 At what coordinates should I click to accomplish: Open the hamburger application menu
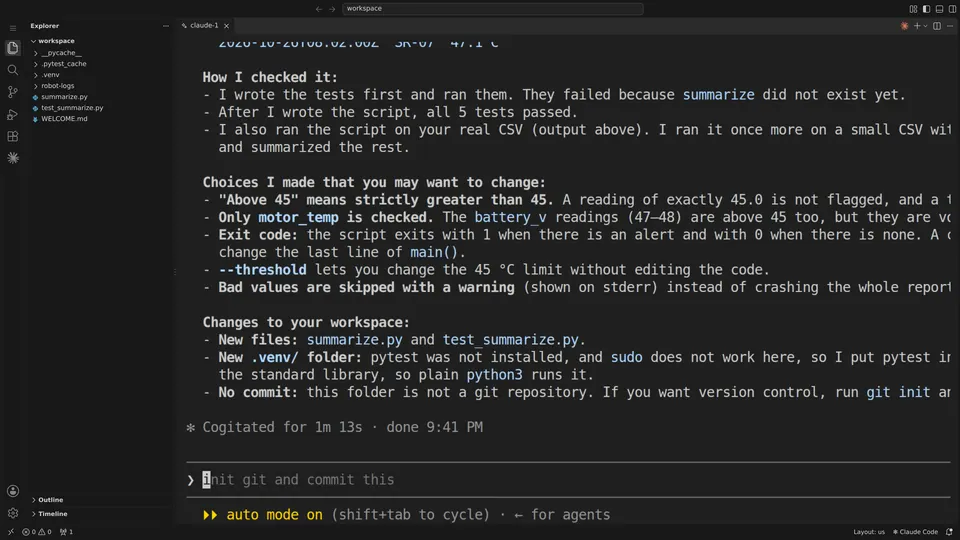pos(13,28)
